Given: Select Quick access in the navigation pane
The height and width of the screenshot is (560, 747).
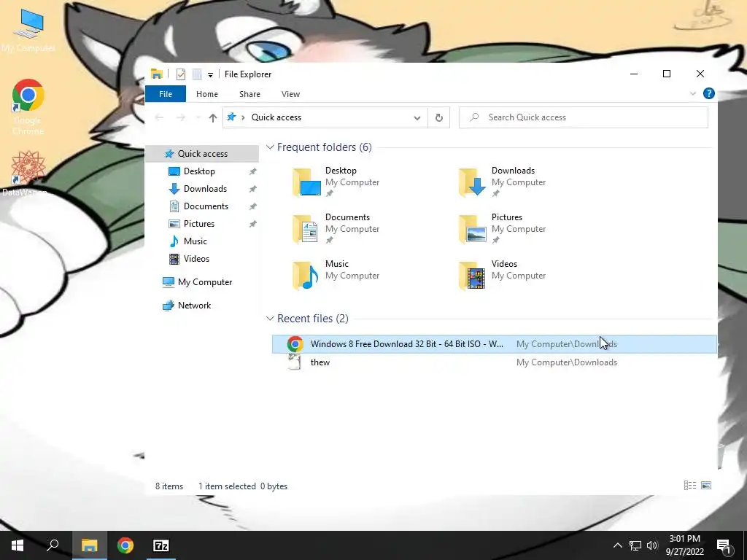Looking at the screenshot, I should pos(201,153).
